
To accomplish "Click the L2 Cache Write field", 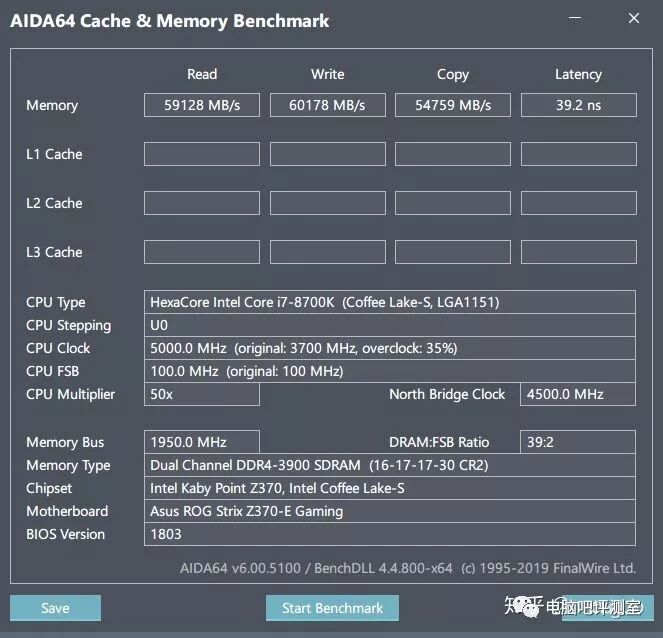I will (328, 203).
